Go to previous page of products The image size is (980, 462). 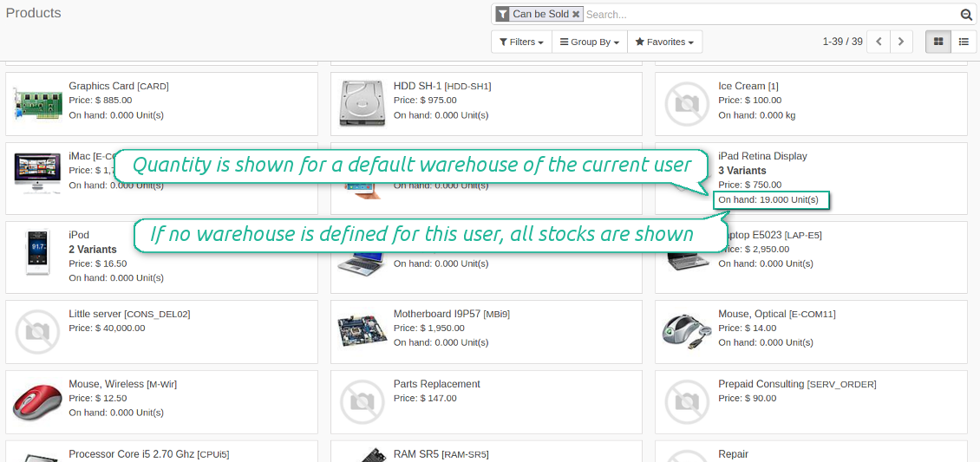(879, 42)
